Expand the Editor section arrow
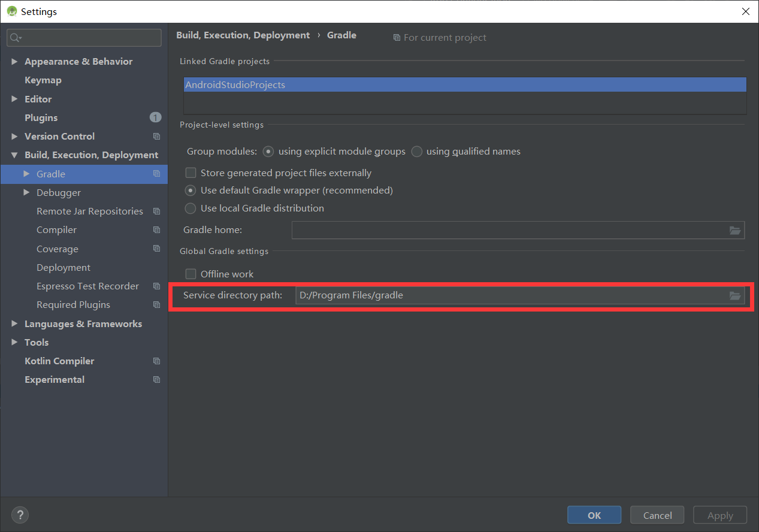 (x=14, y=99)
